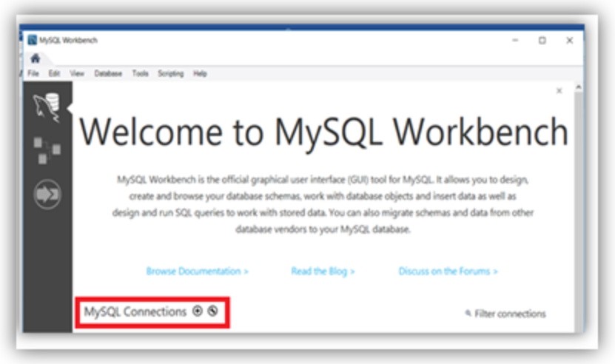Click the MySQL Workbench title bar icon
This screenshot has height=364, width=615.
tap(32, 40)
